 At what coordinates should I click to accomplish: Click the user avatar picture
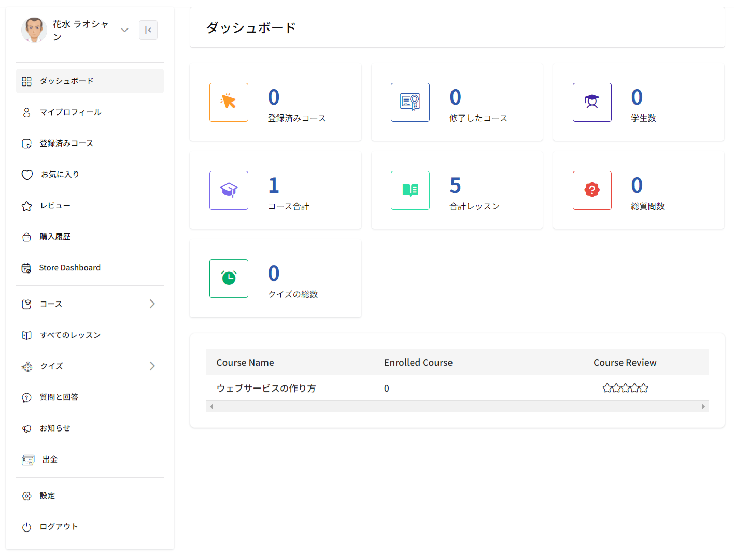coord(34,30)
